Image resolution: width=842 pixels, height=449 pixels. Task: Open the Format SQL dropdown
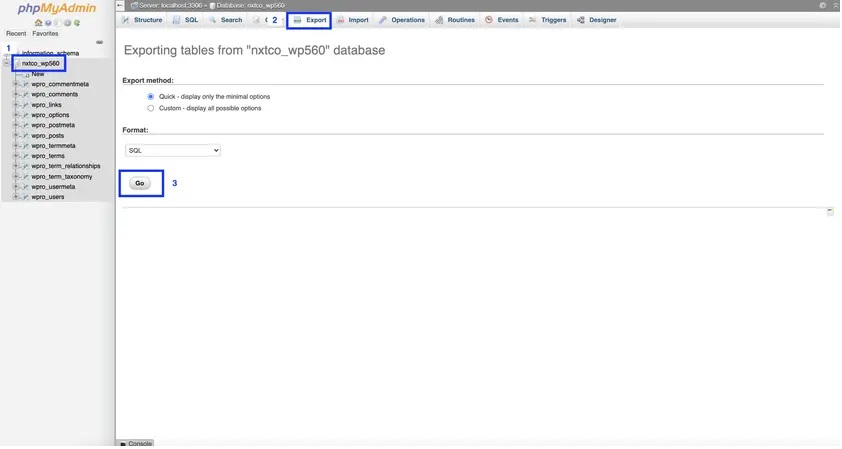pos(173,150)
